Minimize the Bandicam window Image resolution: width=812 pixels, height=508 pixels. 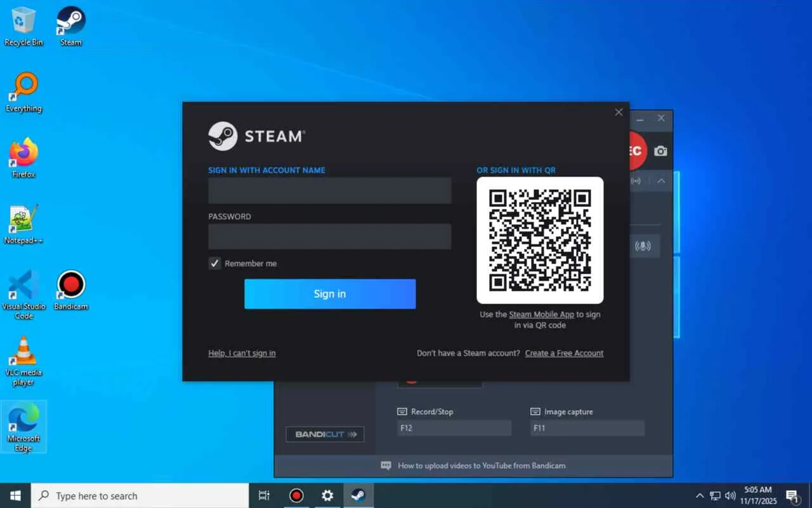click(640, 118)
